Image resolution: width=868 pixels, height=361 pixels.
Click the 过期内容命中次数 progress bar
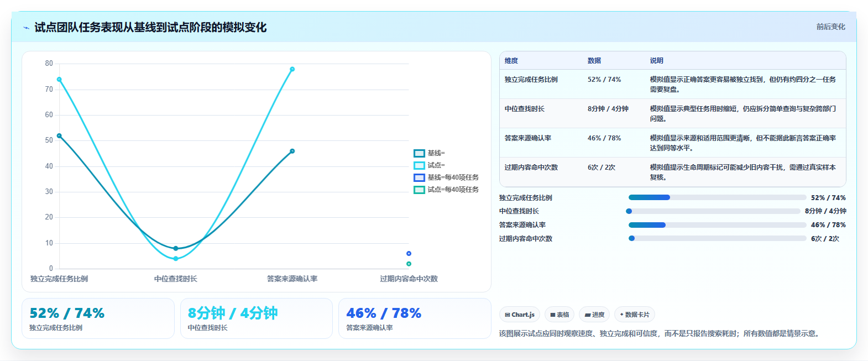tap(717, 238)
